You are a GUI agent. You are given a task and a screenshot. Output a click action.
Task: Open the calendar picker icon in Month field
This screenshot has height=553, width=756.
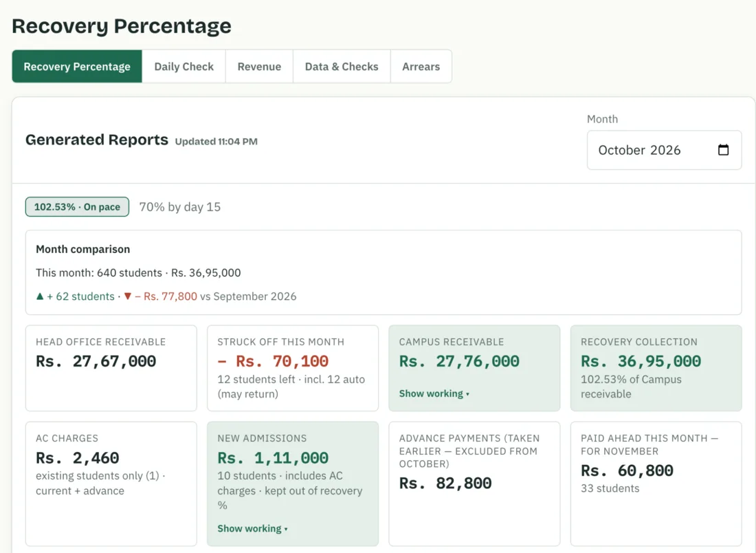(723, 150)
